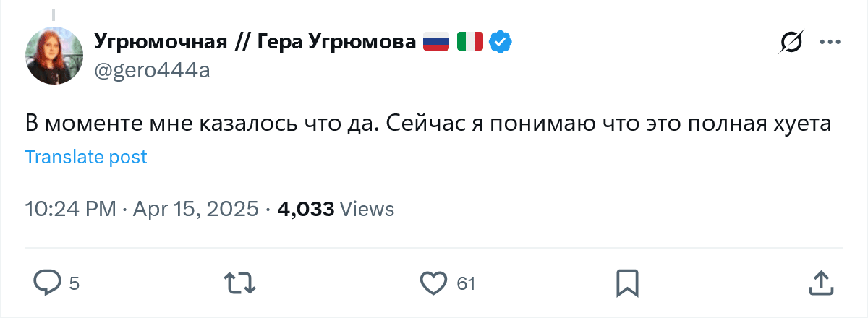Click the Translate post link
Screen dimensions: 868x318
[x=86, y=157]
